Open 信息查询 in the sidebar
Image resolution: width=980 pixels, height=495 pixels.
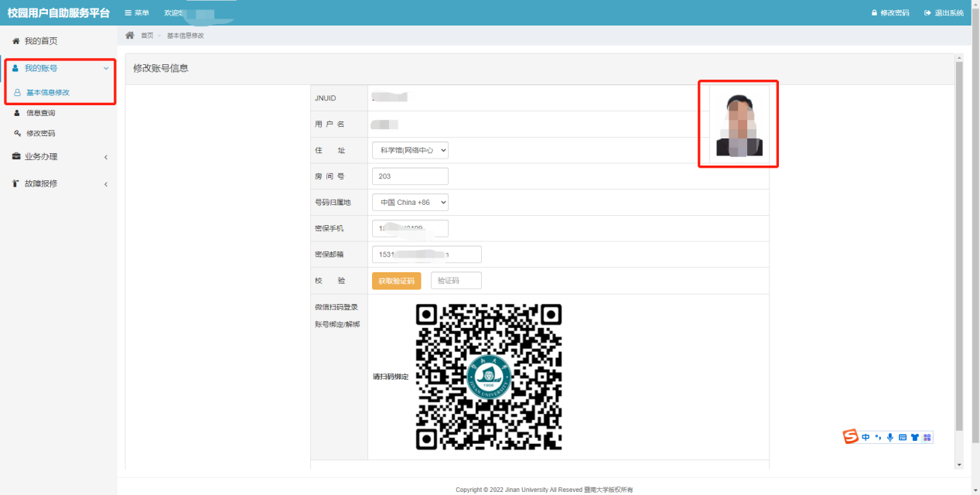click(40, 113)
